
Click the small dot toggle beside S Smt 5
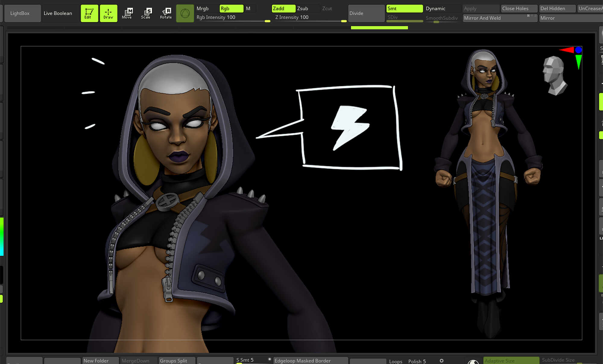point(269,359)
